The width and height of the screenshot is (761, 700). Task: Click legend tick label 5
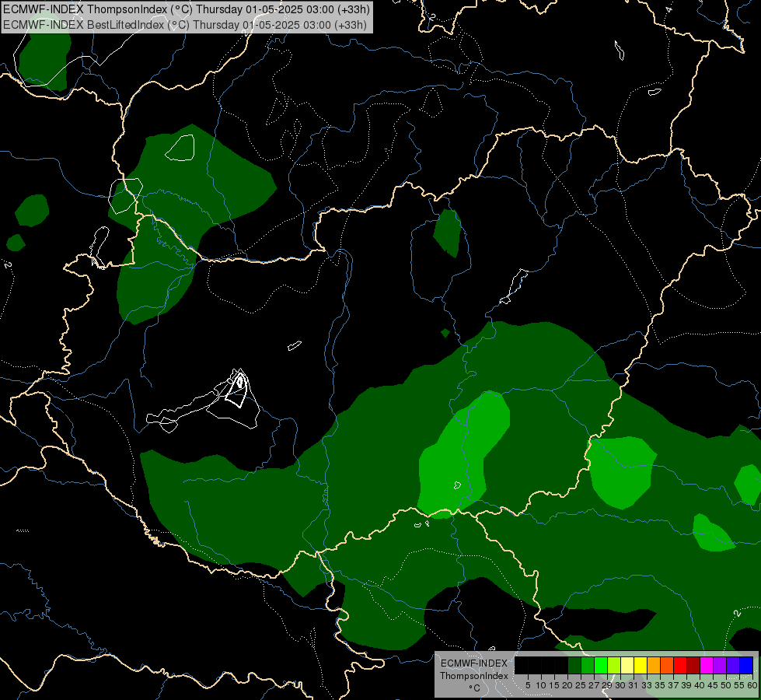[528, 685]
